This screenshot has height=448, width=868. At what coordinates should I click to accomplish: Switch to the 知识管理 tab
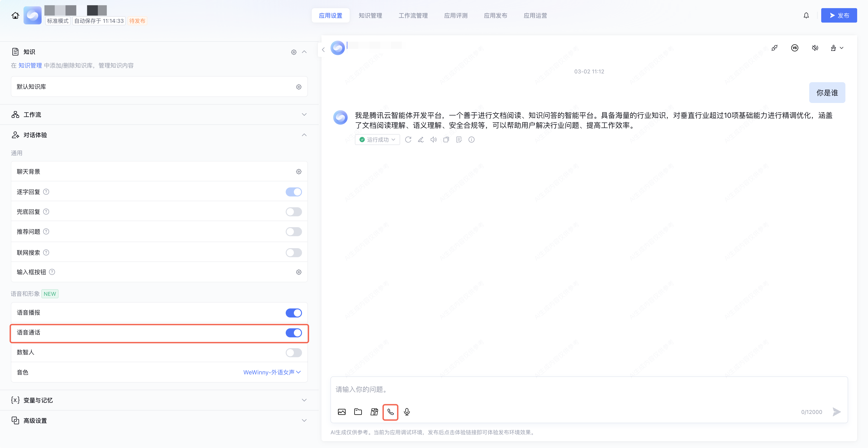370,16
